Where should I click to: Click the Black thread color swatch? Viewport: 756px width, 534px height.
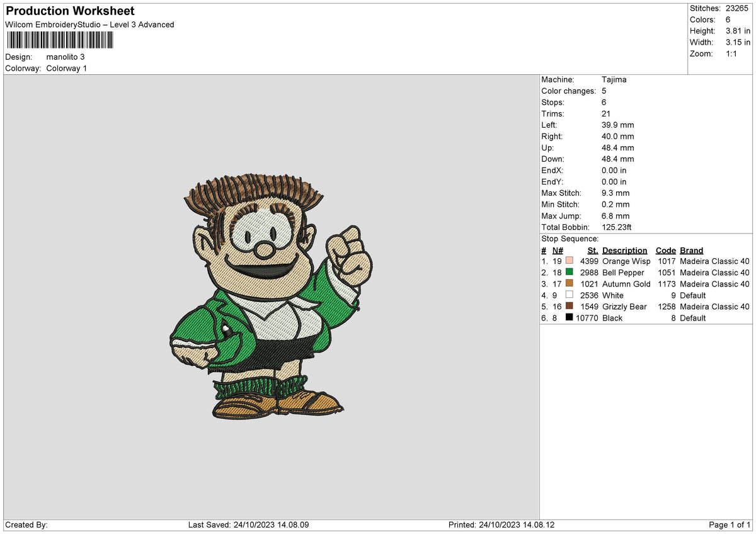tap(570, 317)
